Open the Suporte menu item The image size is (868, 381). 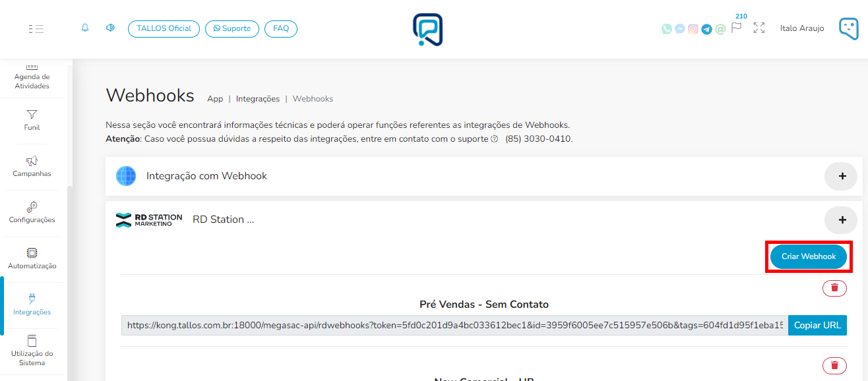232,28
